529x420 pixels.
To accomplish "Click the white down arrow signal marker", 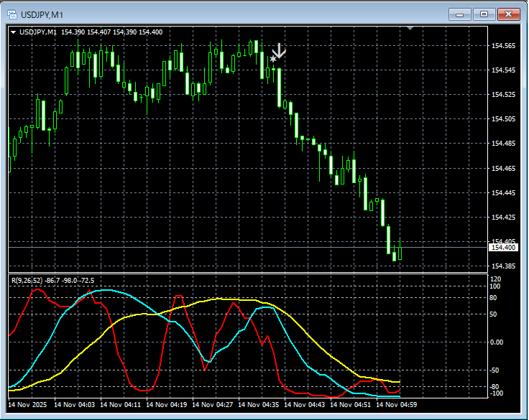I will (279, 51).
